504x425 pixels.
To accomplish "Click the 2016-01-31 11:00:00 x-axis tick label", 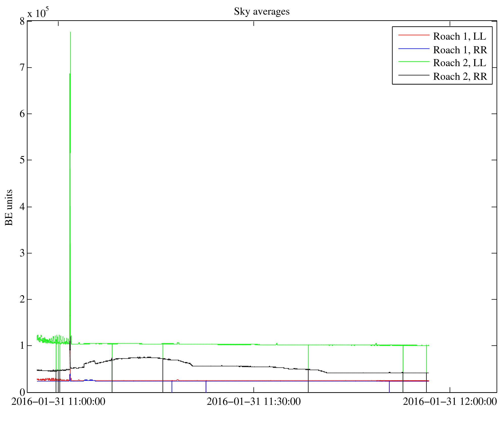I will point(58,402).
